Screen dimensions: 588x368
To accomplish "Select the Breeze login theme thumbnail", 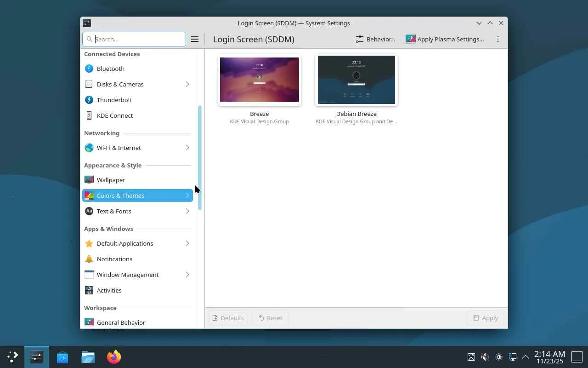I will pos(260,80).
